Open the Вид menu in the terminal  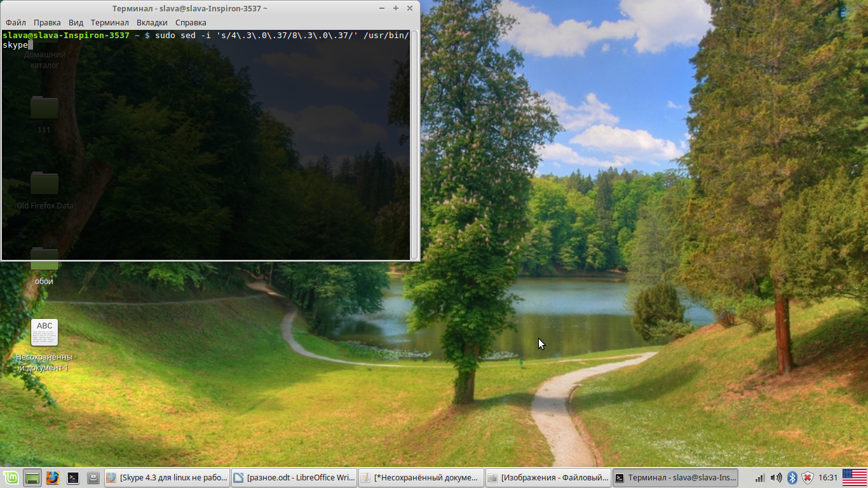(x=76, y=22)
